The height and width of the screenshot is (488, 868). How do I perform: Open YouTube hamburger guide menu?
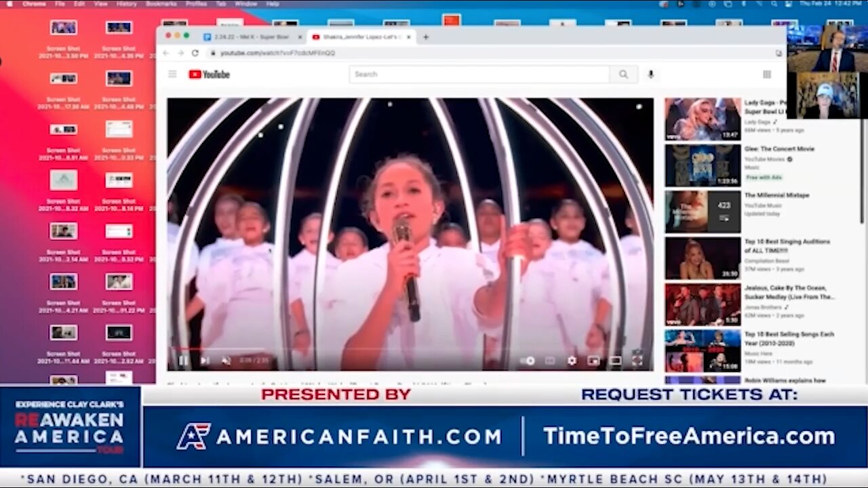pyautogui.click(x=172, y=74)
